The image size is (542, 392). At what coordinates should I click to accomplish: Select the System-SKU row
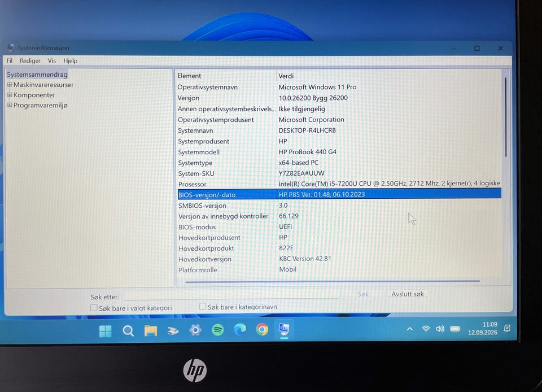pos(339,173)
